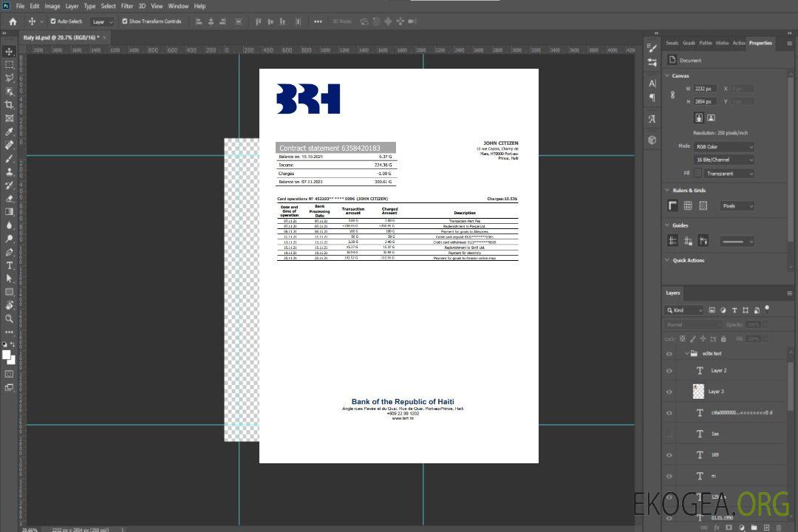Select the Gradient tool

9,212
